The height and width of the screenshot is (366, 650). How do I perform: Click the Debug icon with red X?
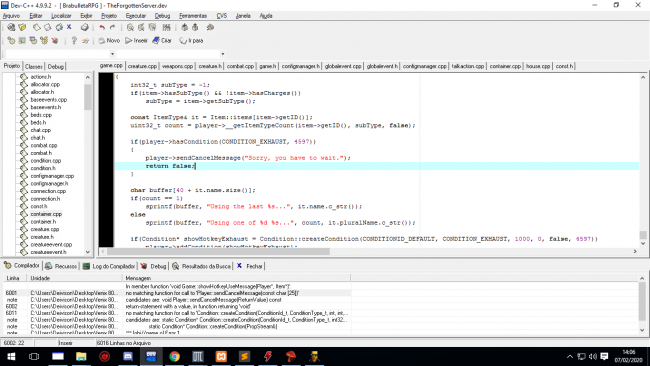pos(55,40)
